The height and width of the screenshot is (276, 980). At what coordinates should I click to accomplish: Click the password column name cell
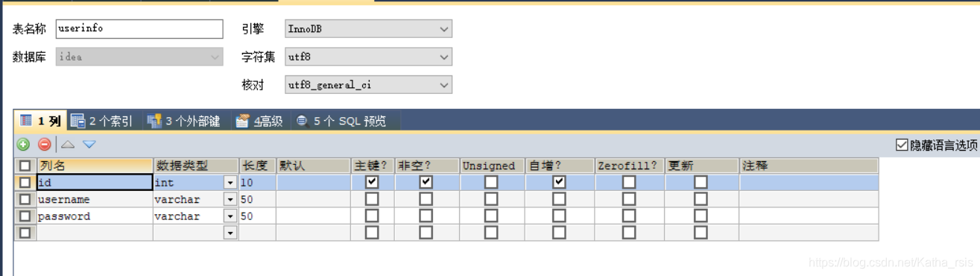[x=94, y=216]
